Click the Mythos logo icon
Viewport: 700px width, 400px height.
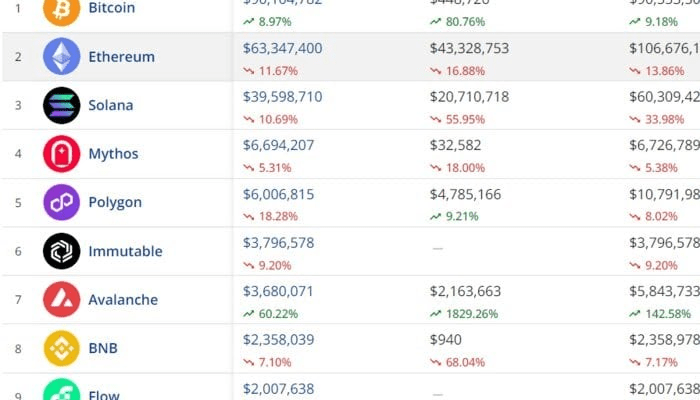click(x=61, y=154)
